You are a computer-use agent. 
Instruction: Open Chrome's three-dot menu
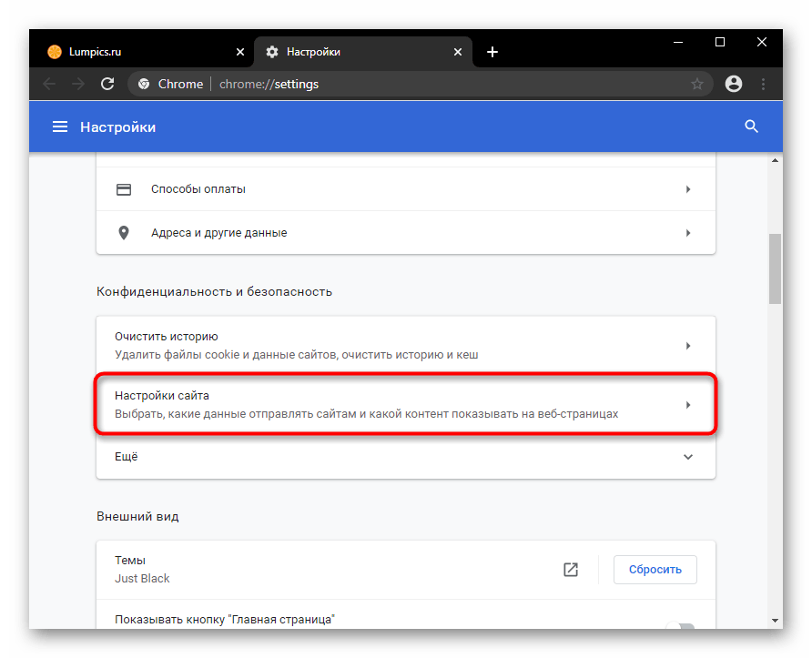point(763,85)
